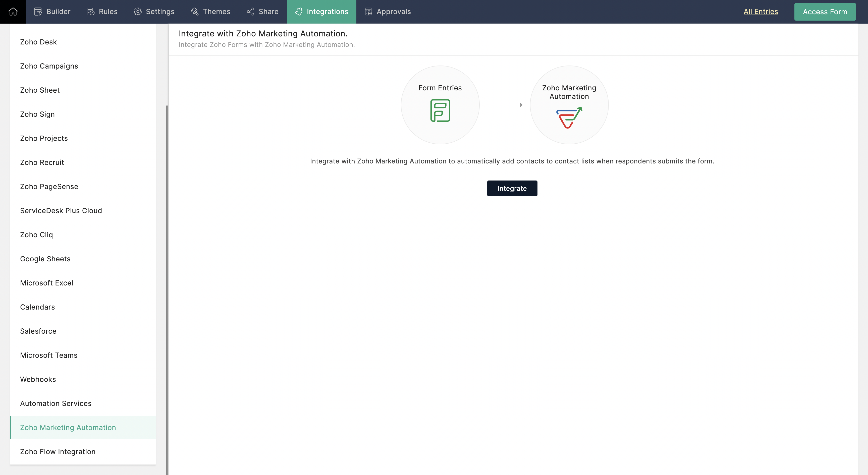This screenshot has height=475, width=868.
Task: Click the Zoho Forms logo icon
Action: (x=440, y=110)
